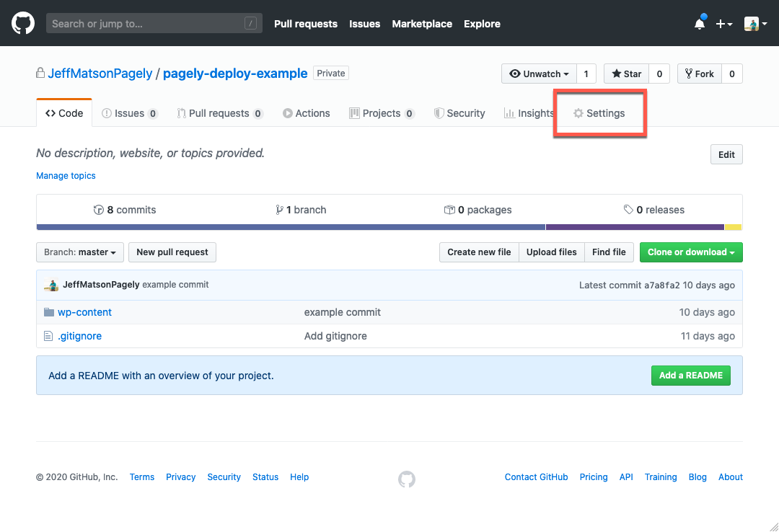View the 0 releases page
This screenshot has height=532, width=779.
pos(653,210)
